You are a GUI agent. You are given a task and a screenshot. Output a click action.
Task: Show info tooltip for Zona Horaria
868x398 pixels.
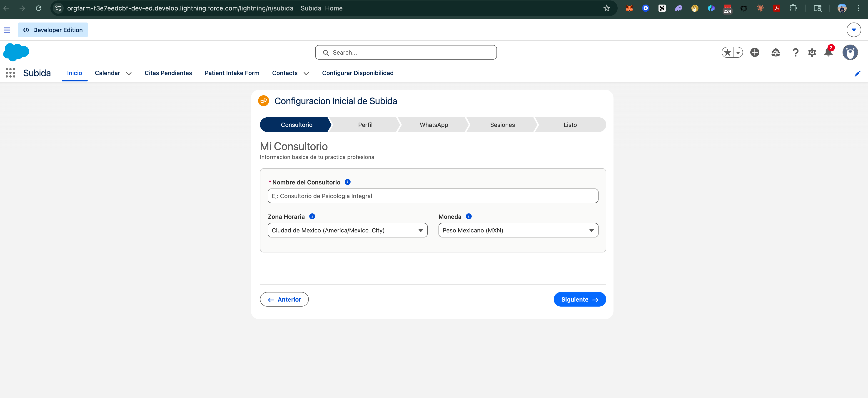(312, 217)
